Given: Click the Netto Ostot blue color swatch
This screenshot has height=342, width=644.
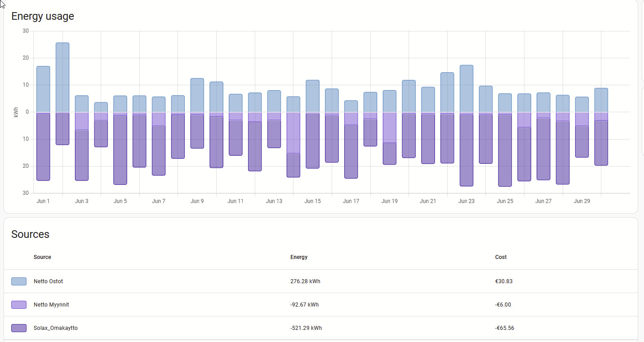Looking at the screenshot, I should pyautogui.click(x=19, y=281).
